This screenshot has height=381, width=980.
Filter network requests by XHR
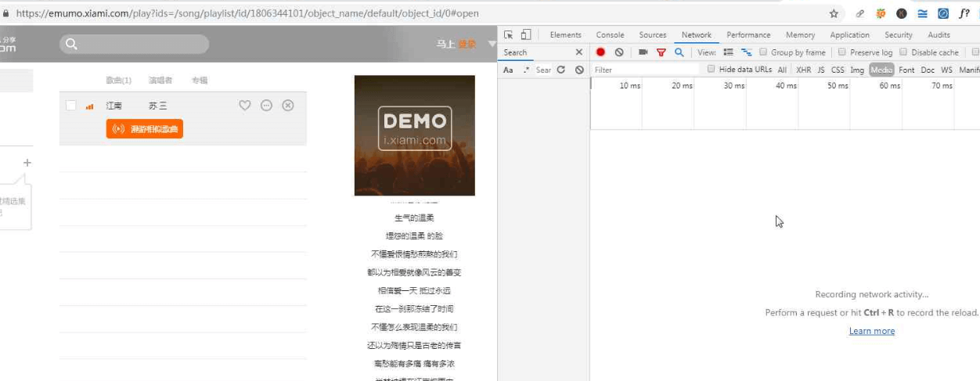click(803, 70)
